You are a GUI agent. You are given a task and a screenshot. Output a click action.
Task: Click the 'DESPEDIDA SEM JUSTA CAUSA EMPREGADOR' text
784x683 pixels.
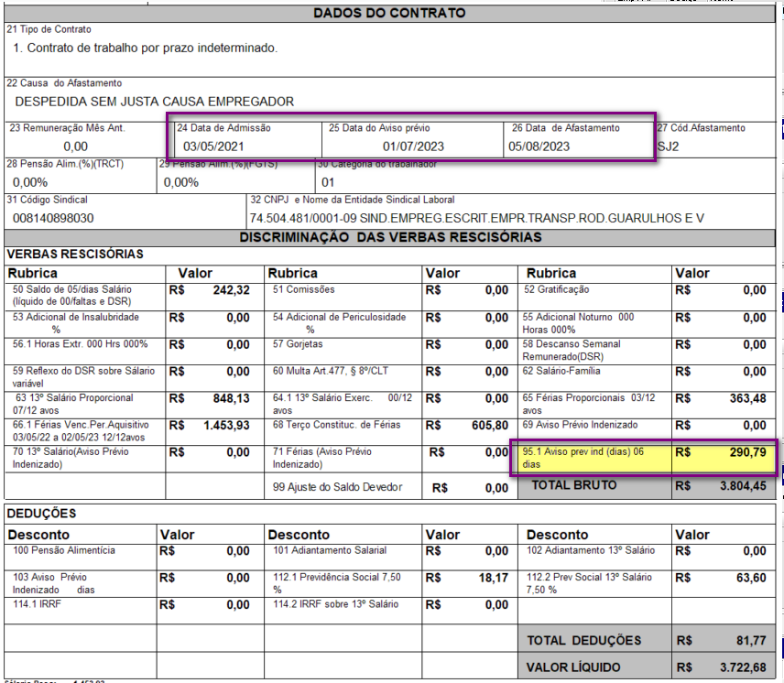point(155,102)
